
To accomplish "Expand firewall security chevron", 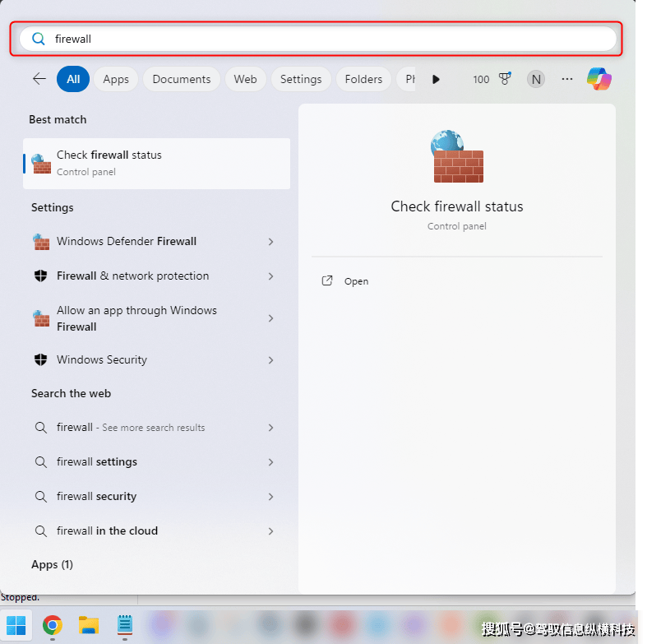I will tap(270, 497).
